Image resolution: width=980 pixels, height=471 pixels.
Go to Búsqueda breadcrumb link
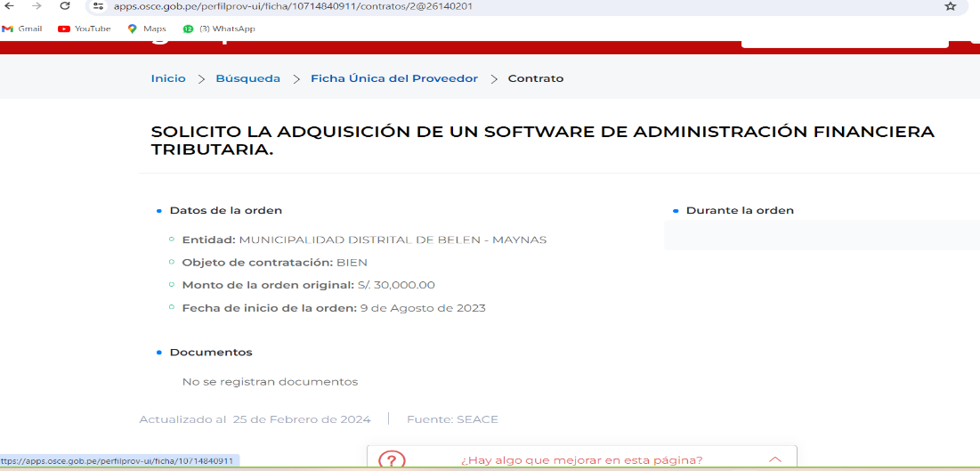coord(247,78)
